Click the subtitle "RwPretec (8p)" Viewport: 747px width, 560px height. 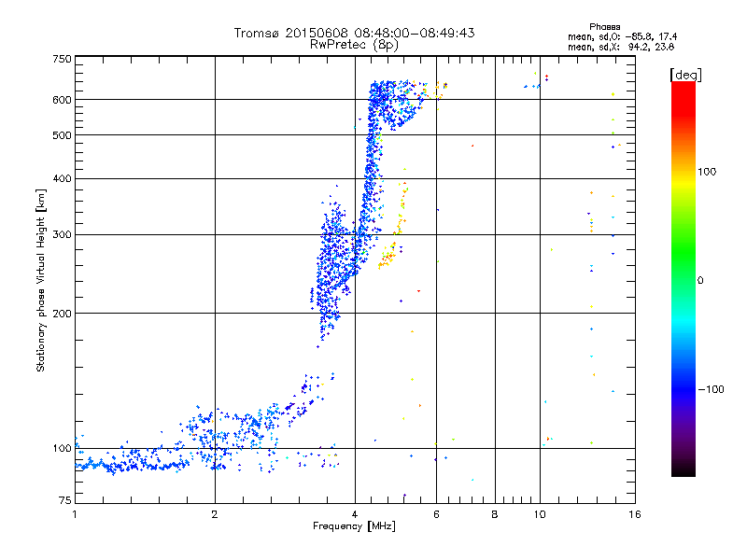click(354, 45)
